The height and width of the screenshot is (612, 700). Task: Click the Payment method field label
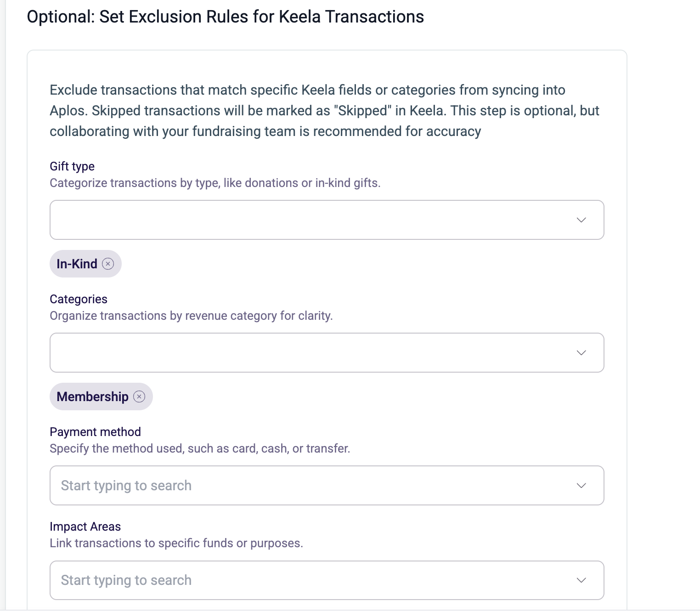[x=95, y=432]
